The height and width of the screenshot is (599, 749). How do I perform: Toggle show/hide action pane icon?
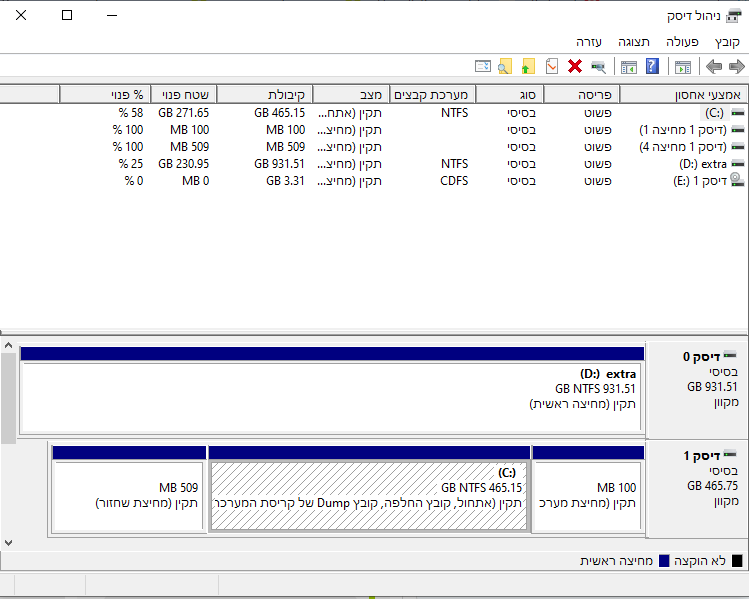tap(629, 67)
